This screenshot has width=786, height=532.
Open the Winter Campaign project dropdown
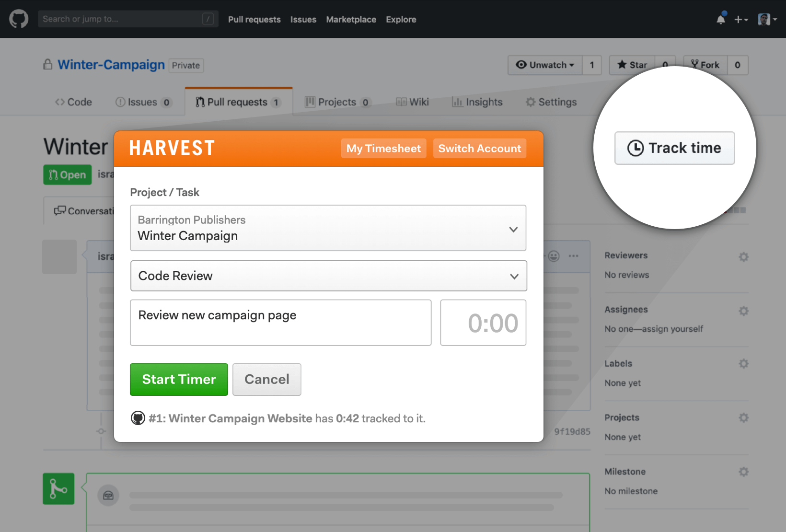pos(328,228)
